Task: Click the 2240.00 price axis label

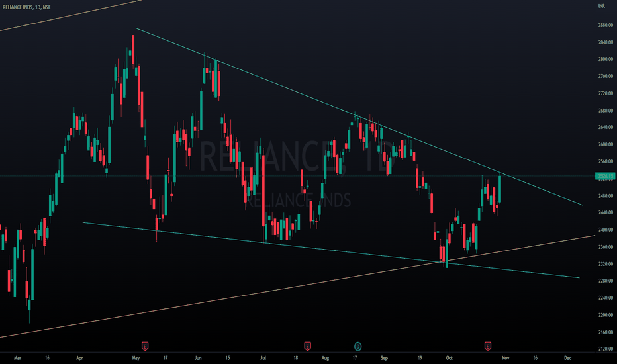Action: (x=606, y=298)
